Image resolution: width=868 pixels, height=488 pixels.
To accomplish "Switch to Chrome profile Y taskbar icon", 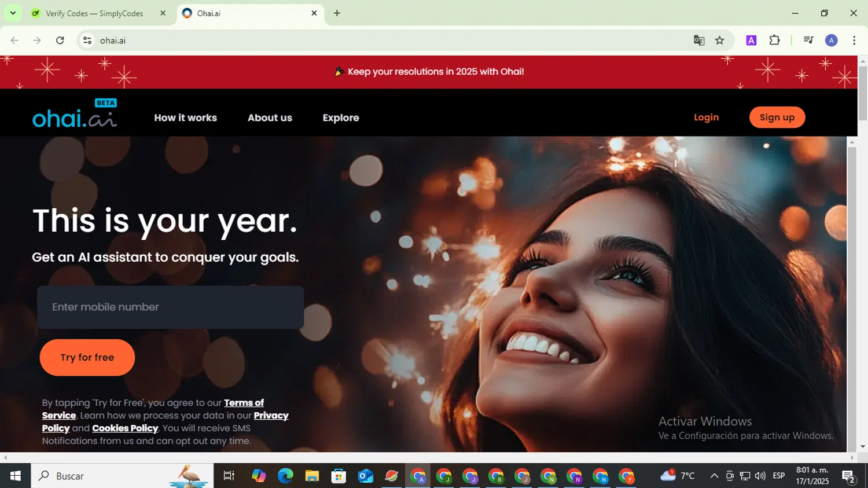I will tap(627, 476).
